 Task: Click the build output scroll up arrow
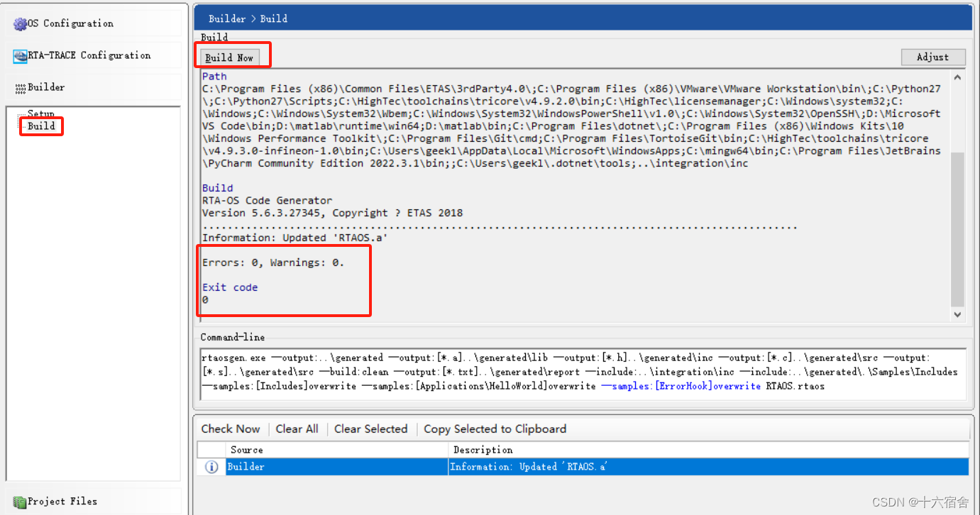point(957,77)
